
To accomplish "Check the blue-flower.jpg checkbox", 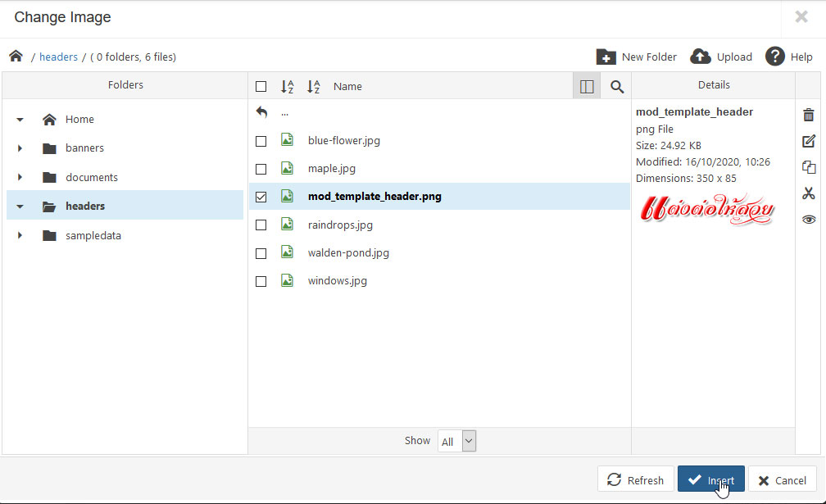I will point(261,141).
